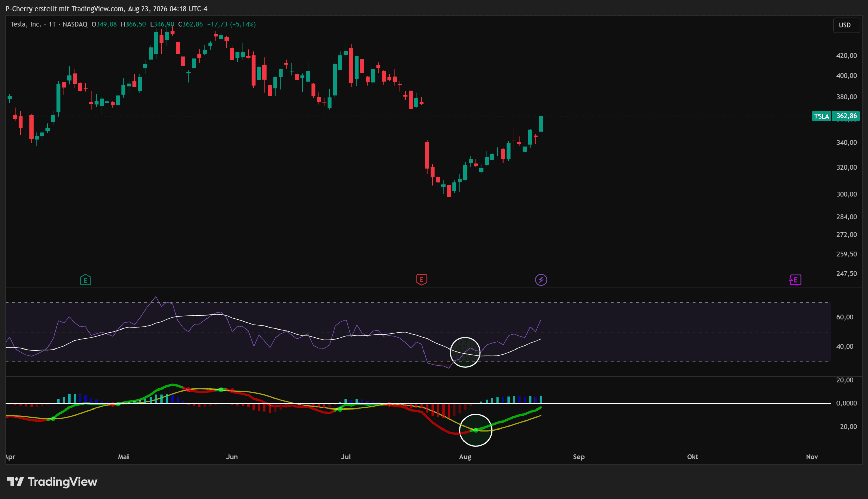Click the 380,00 price axis label

pyautogui.click(x=846, y=97)
